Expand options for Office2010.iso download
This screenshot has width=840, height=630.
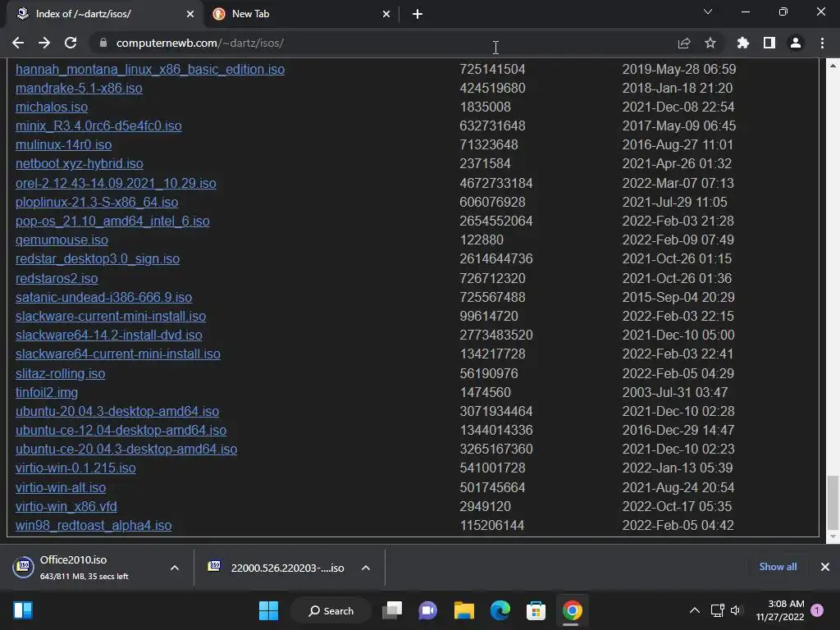[x=175, y=568]
